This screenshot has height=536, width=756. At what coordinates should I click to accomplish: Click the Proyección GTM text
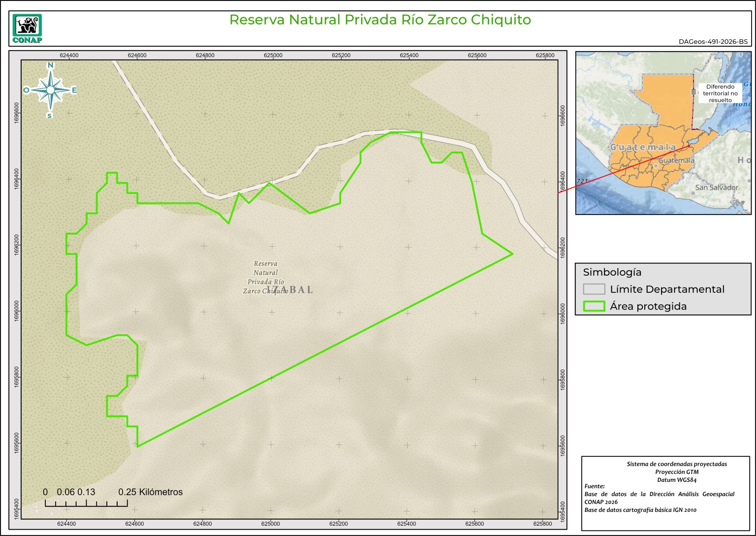point(676,472)
